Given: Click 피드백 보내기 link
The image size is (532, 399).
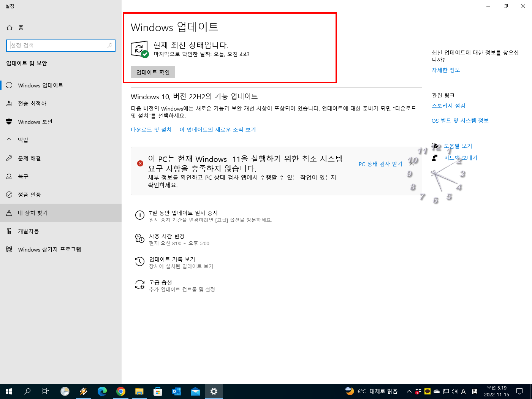Looking at the screenshot, I should [461, 158].
